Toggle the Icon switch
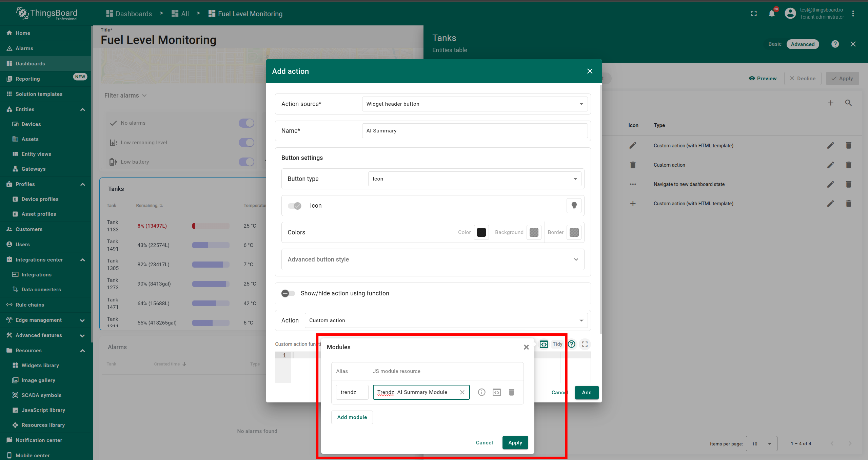 294,206
